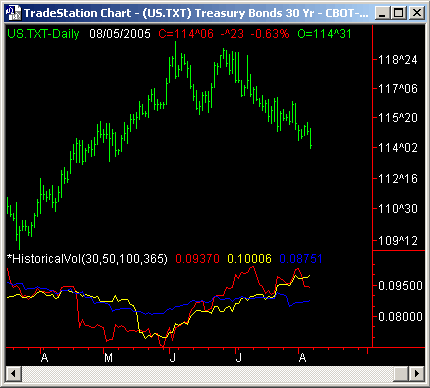Click the horizontal scrollbar track
The height and width of the screenshot is (388, 430).
(207, 373)
